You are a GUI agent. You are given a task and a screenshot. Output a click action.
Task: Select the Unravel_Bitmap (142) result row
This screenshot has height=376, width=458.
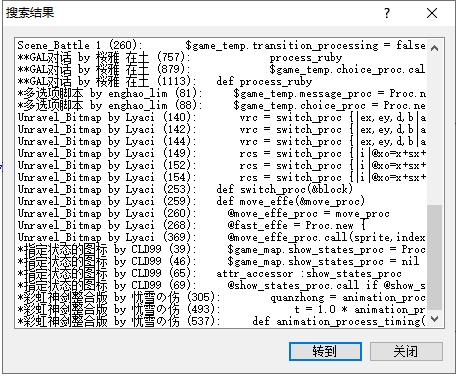(221, 129)
